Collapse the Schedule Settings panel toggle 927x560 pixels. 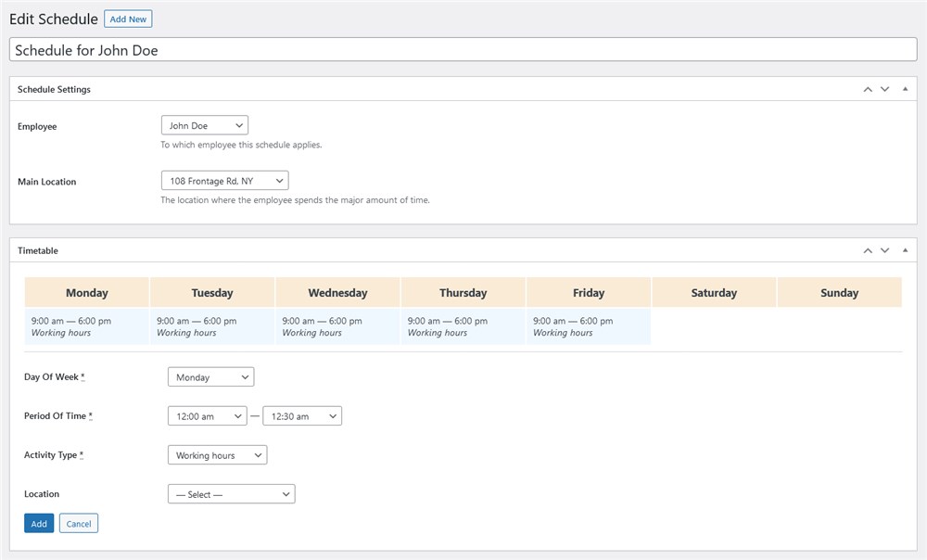click(905, 89)
